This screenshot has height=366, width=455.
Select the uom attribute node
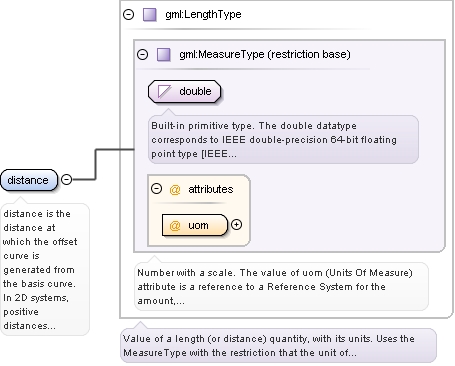pos(195,225)
